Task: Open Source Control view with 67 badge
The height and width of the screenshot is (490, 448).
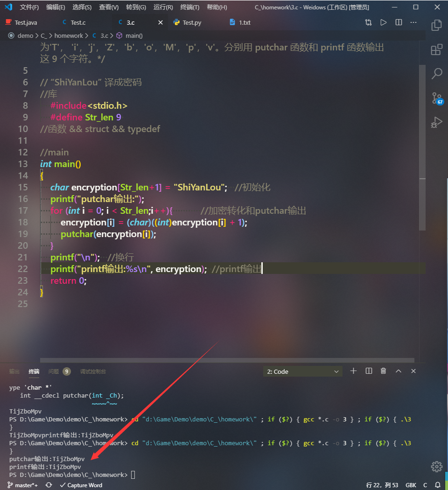Action: coord(436,98)
